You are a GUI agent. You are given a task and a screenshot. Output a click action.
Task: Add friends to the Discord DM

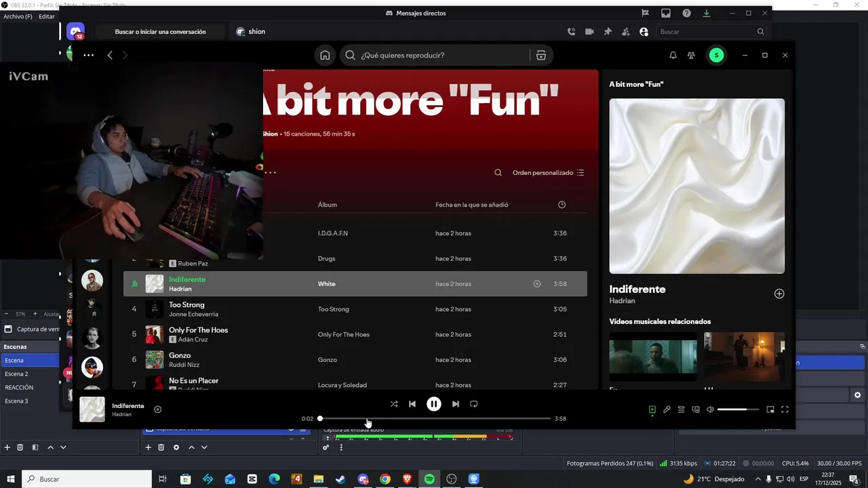626,32
